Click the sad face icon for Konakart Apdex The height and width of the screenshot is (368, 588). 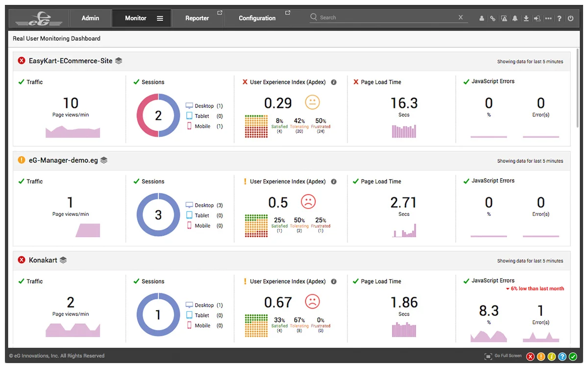[x=312, y=301]
